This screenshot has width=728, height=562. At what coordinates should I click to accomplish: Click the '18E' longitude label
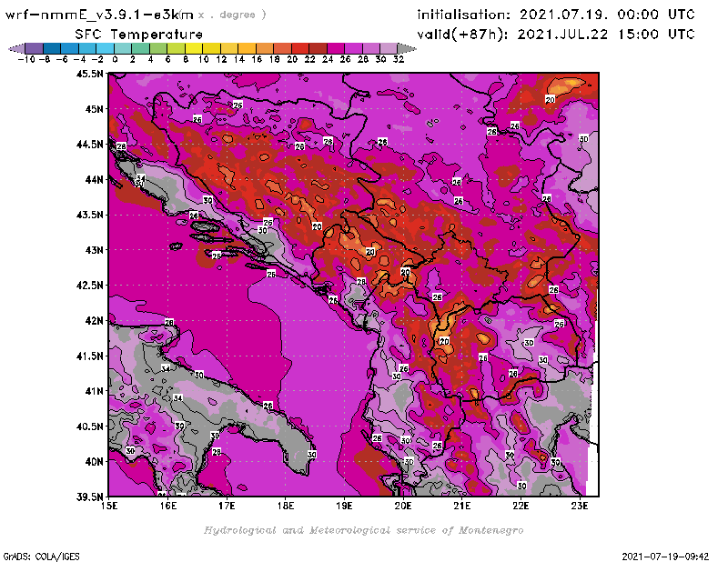(x=286, y=506)
